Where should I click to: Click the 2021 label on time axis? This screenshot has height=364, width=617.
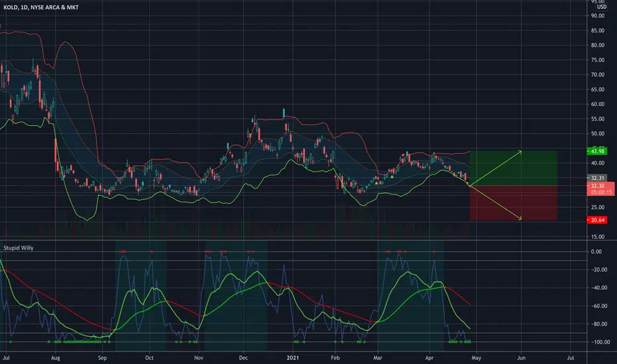(293, 358)
